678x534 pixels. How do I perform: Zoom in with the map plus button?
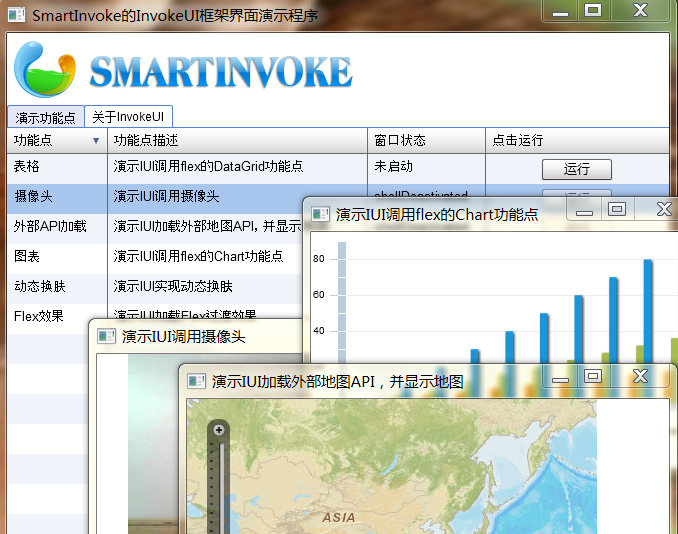coord(219,430)
